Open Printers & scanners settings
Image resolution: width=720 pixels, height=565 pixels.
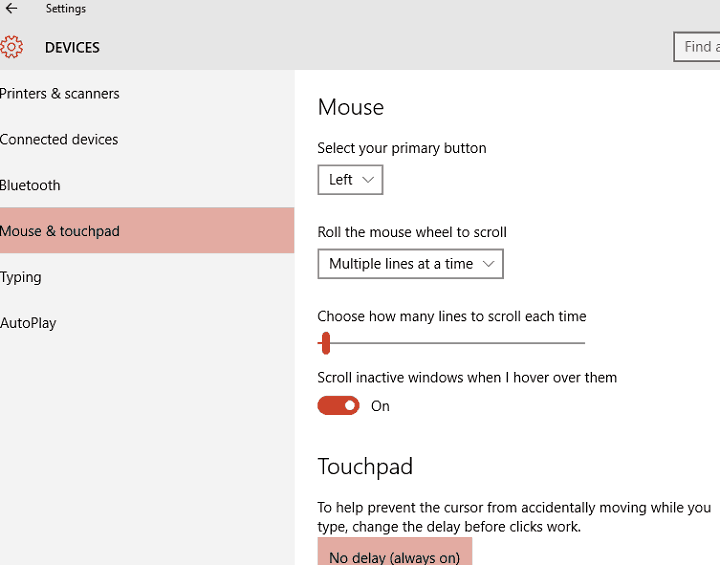pyautogui.click(x=60, y=94)
